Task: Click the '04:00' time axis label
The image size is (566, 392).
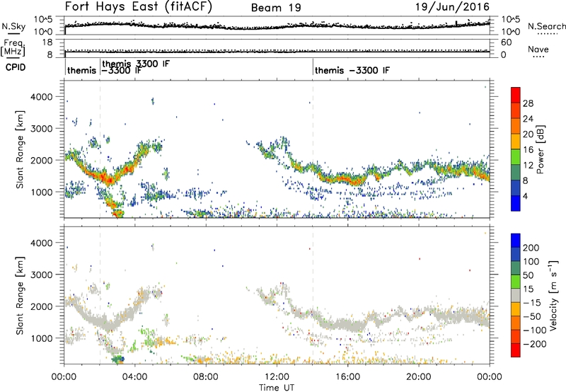Action: pyautogui.click(x=134, y=377)
